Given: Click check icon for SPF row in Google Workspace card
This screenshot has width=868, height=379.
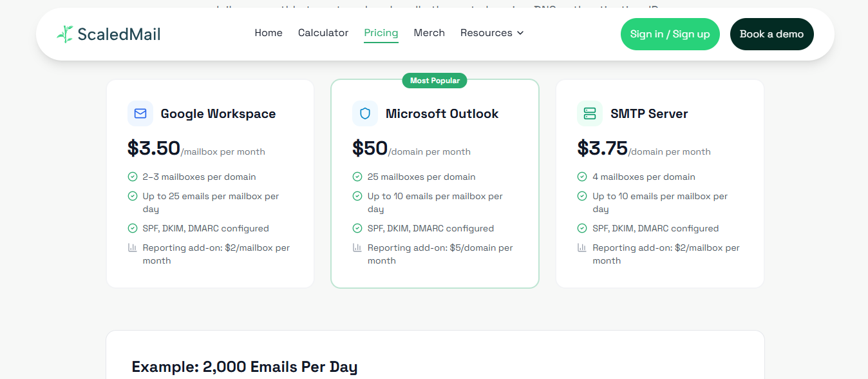Looking at the screenshot, I should (133, 228).
